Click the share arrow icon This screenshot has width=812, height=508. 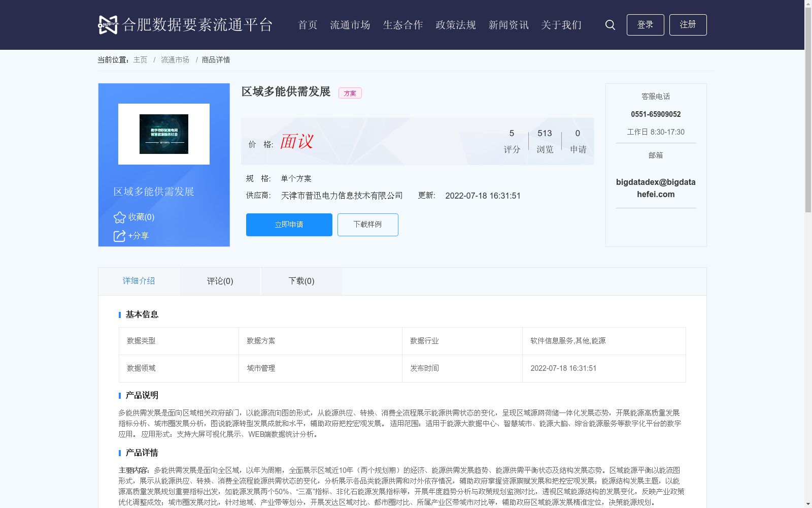coord(119,236)
